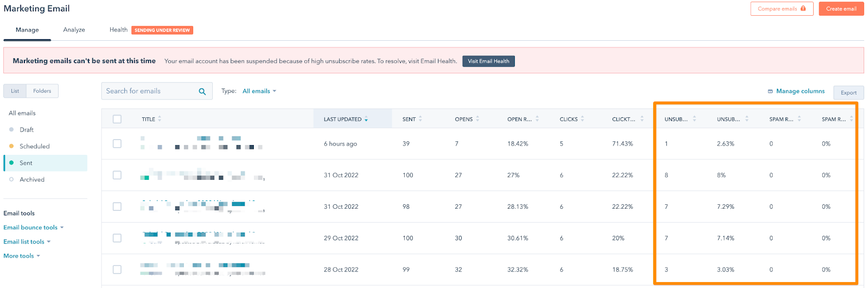The width and height of the screenshot is (868, 288).
Task: Expand Email list tools menu
Action: [27, 242]
